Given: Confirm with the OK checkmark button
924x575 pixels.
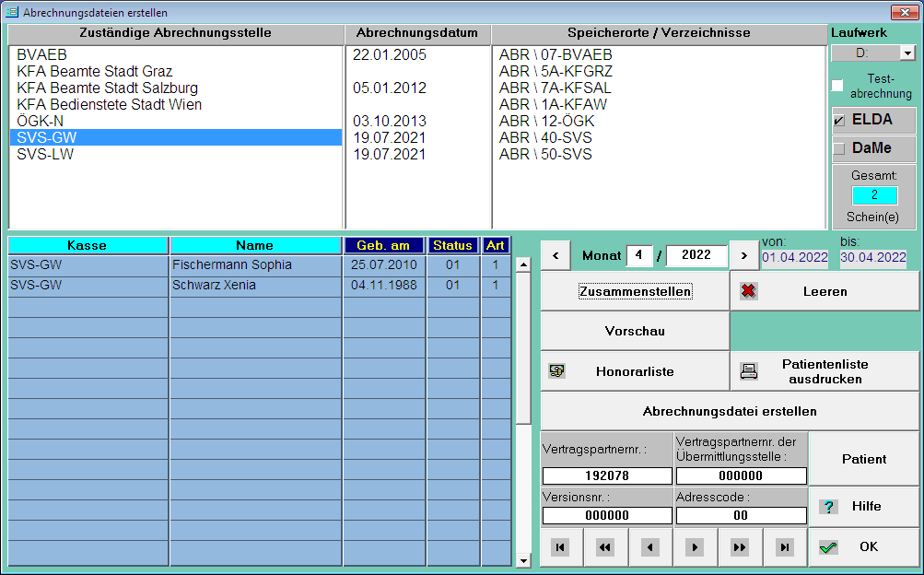Looking at the screenshot, I should (863, 547).
